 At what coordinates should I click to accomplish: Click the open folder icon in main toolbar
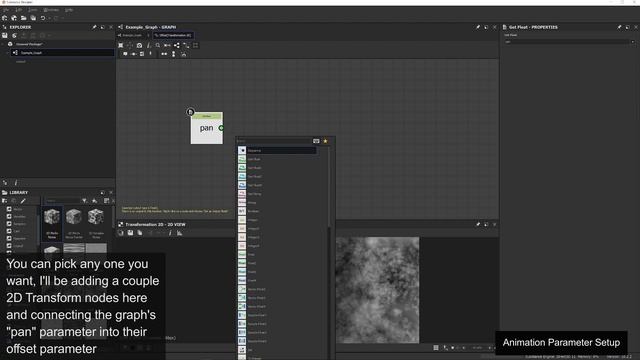tap(24, 18)
